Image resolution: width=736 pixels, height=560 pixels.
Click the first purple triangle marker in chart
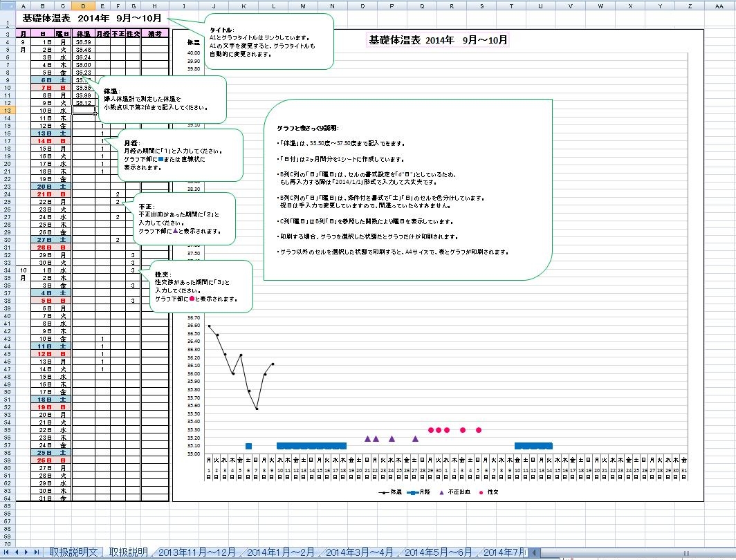click(367, 438)
